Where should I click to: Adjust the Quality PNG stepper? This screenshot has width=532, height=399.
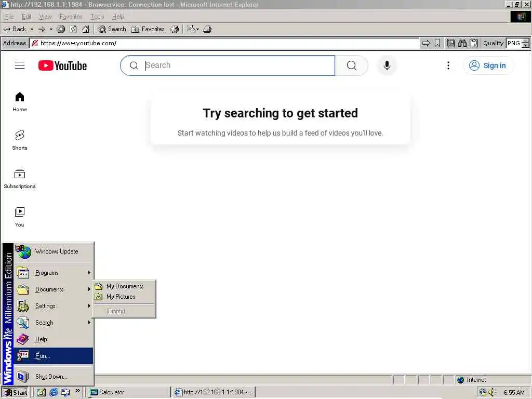pos(525,44)
